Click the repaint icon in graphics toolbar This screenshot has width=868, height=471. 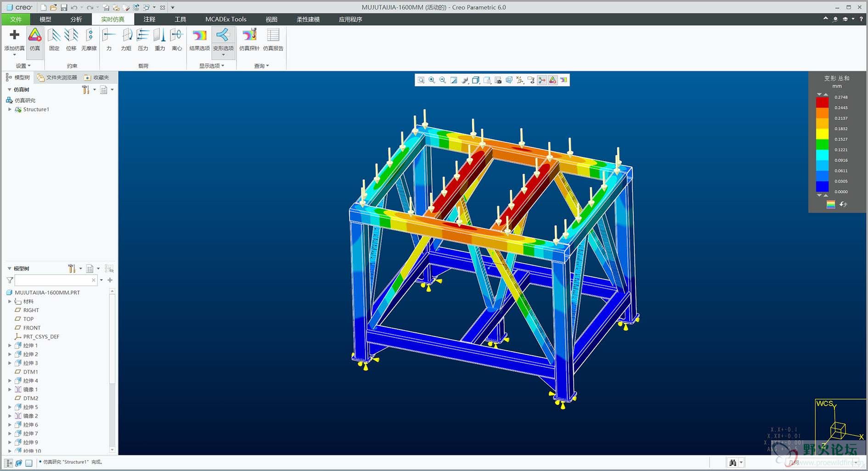[x=454, y=80]
